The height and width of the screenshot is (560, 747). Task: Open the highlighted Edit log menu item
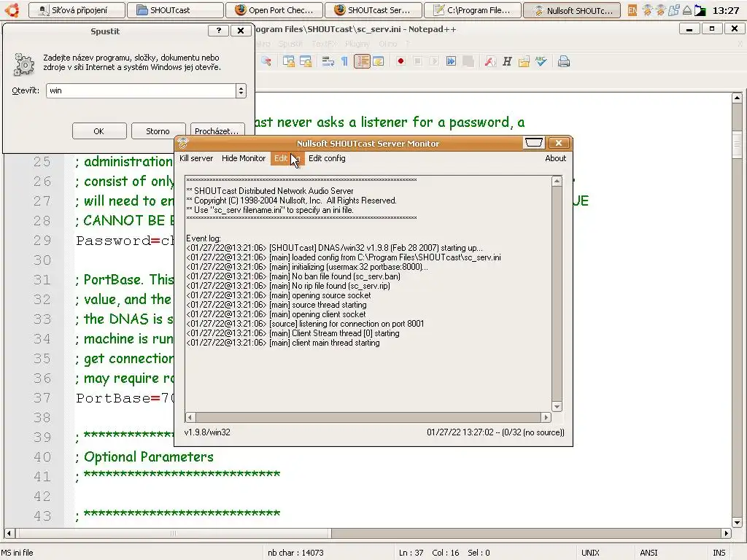pyautogui.click(x=287, y=158)
